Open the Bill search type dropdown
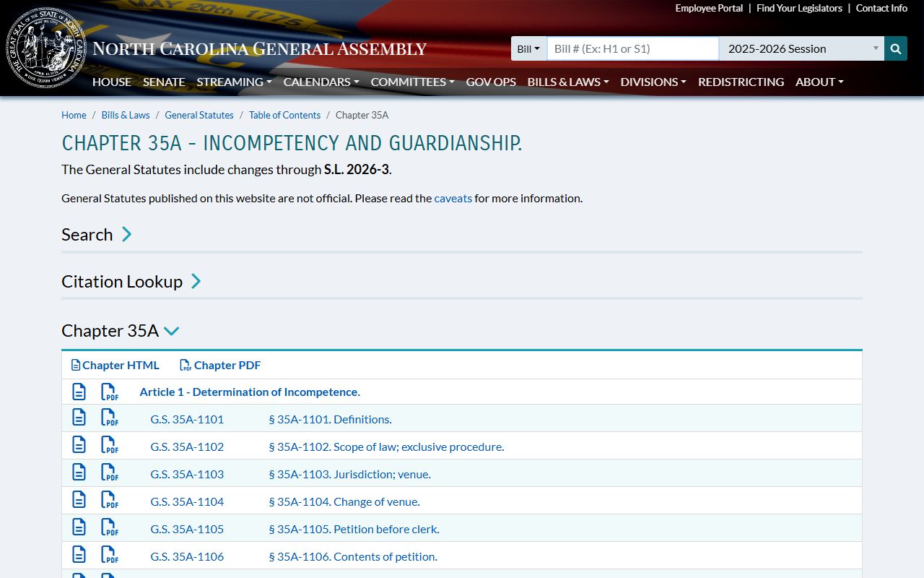924x578 pixels. coord(528,48)
